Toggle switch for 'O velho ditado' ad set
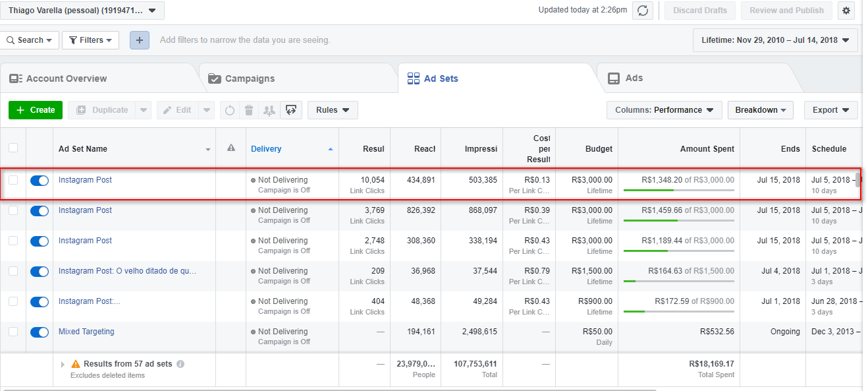This screenshot has width=868, height=391. [x=40, y=272]
